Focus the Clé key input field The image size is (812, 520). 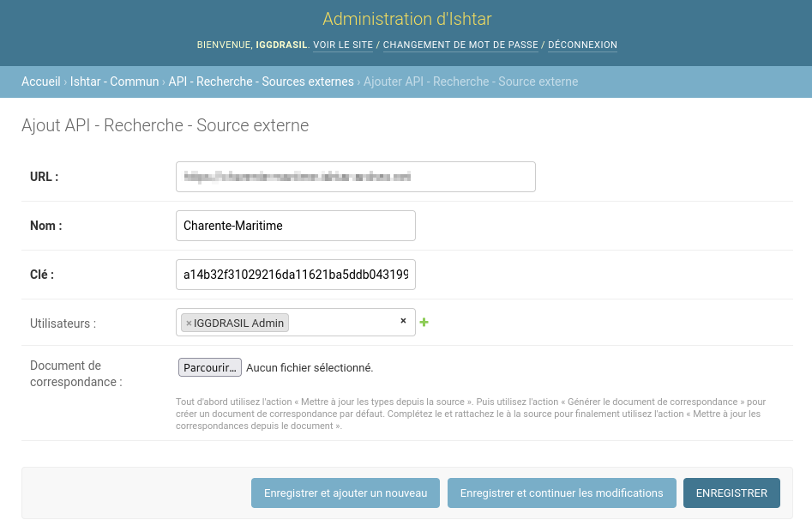(x=295, y=275)
